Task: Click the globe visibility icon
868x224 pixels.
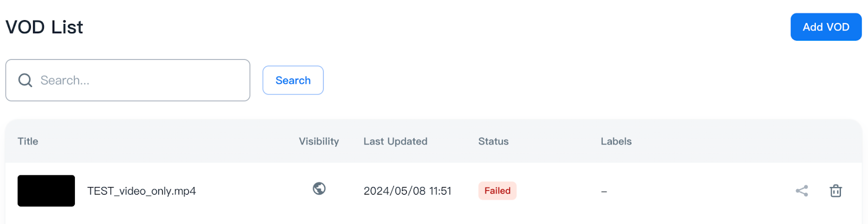Action: coord(319,189)
